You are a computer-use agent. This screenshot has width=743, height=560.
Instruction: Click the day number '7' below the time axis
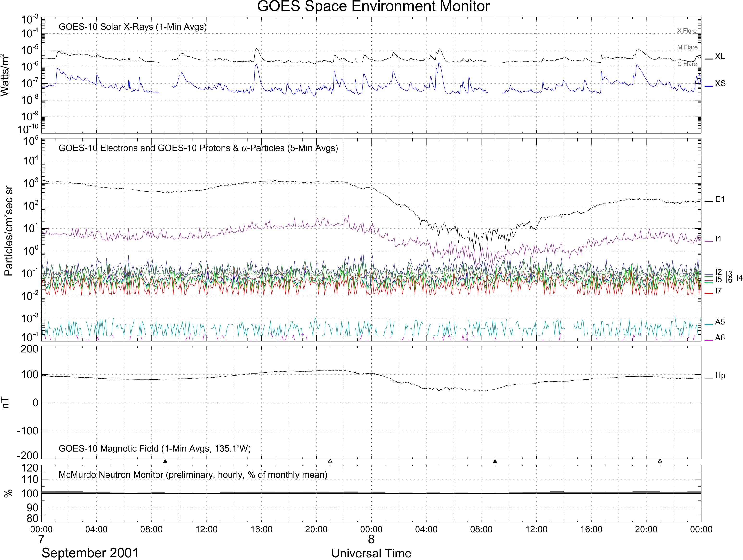[x=41, y=540]
